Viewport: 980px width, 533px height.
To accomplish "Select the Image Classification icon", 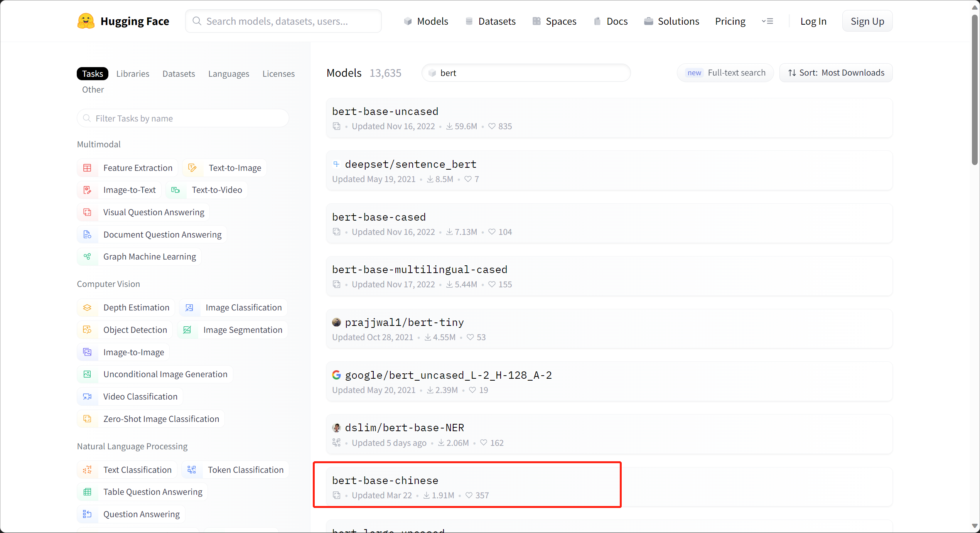I will click(x=189, y=307).
